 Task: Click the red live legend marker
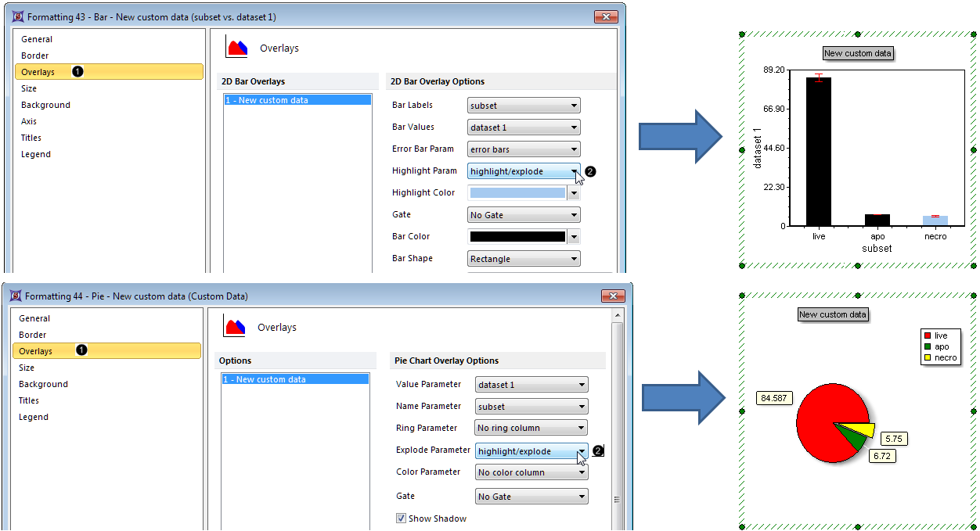pos(928,335)
